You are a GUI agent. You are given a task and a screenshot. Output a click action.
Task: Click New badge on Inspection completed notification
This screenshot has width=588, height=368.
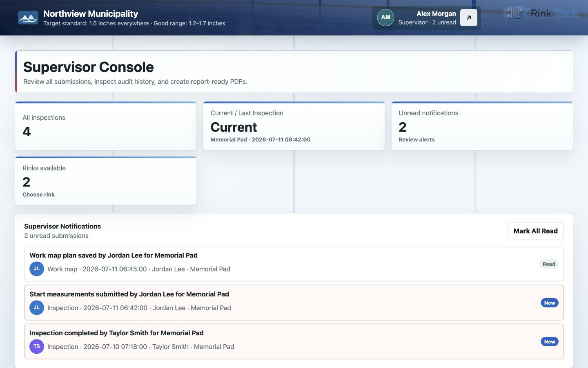click(550, 342)
